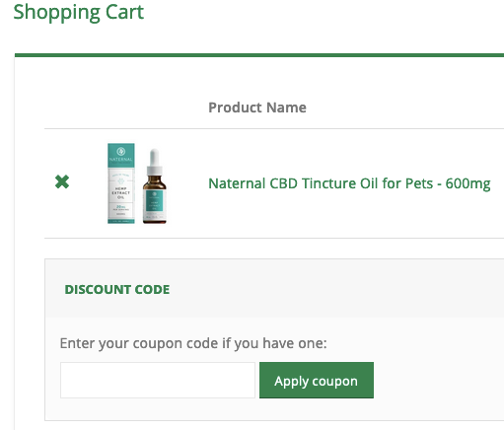504x430 pixels.
Task: Click the white dropper cap on bottle
Action: click(x=155, y=162)
